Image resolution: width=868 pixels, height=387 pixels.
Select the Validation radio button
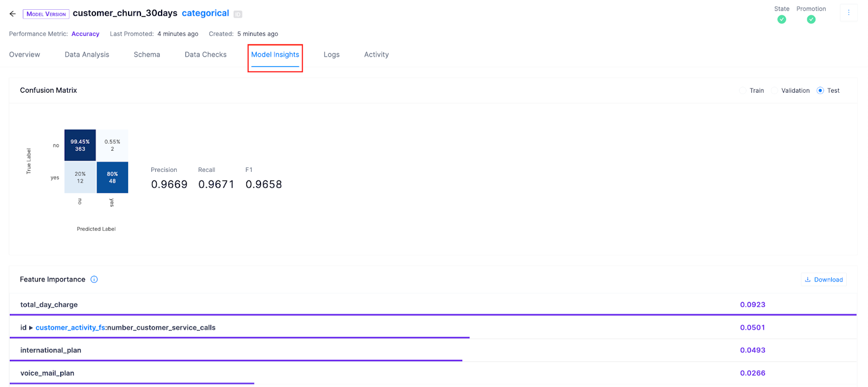(x=774, y=91)
